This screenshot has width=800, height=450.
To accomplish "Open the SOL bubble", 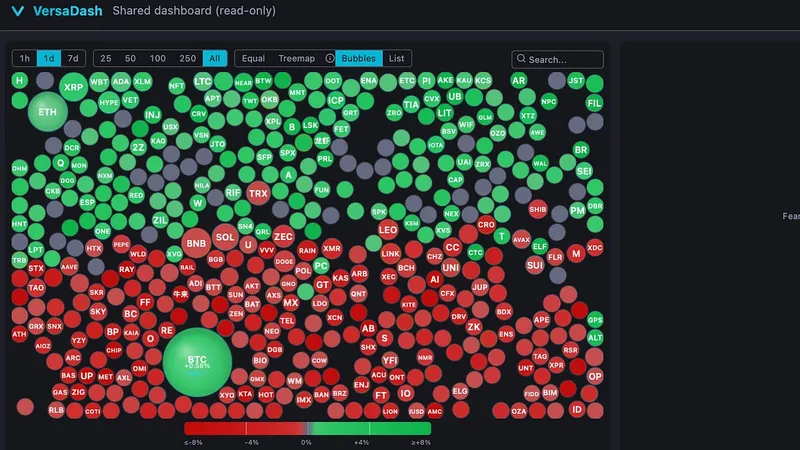I will click(x=225, y=237).
